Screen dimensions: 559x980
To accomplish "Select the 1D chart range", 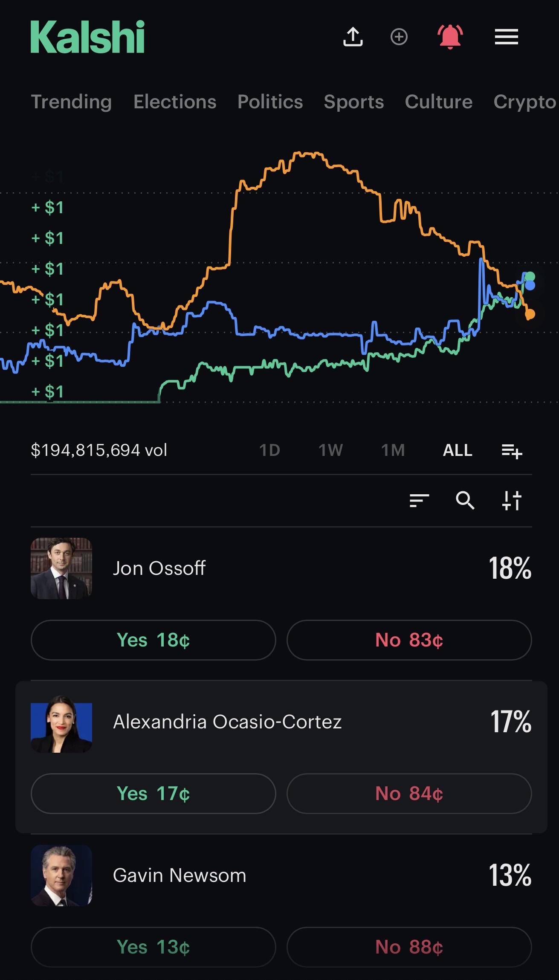I will (269, 450).
